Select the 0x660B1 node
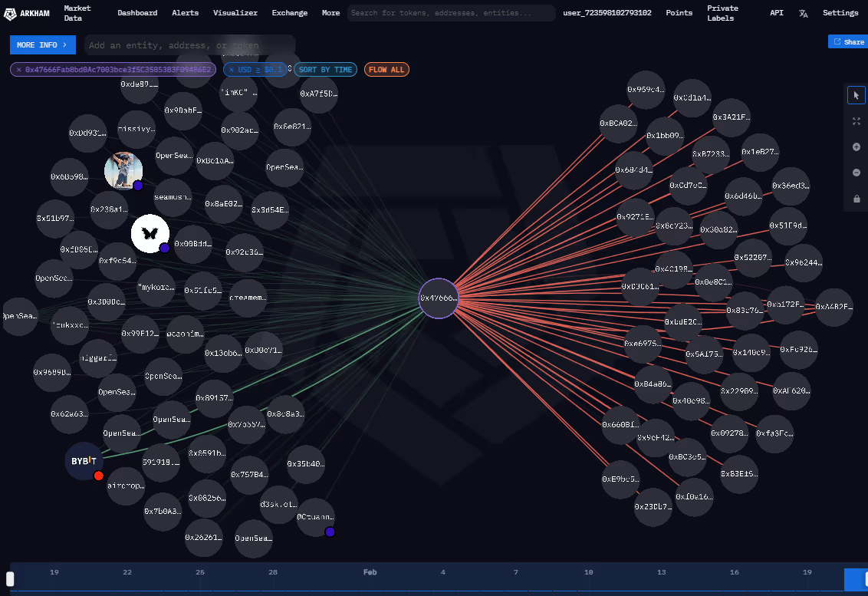This screenshot has width=868, height=596. (x=620, y=425)
